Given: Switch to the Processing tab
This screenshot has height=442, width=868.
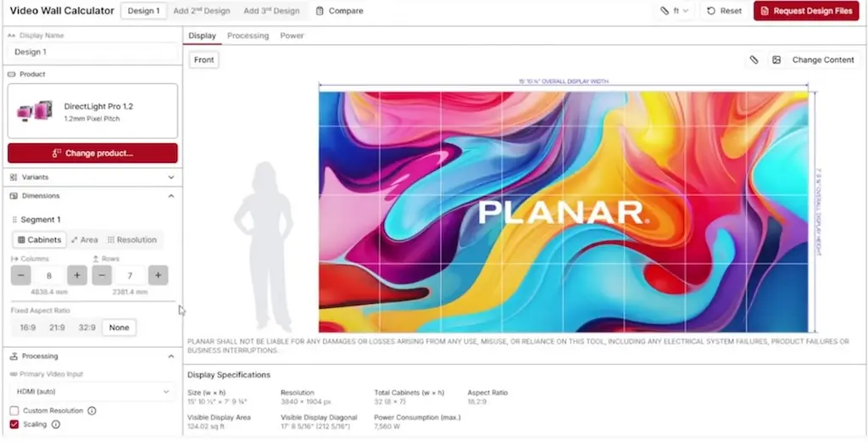Looking at the screenshot, I should [248, 36].
